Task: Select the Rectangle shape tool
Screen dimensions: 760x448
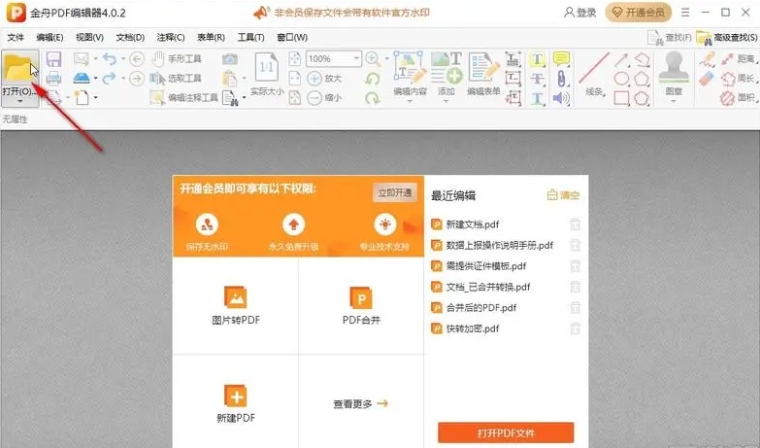Action: pos(621,98)
